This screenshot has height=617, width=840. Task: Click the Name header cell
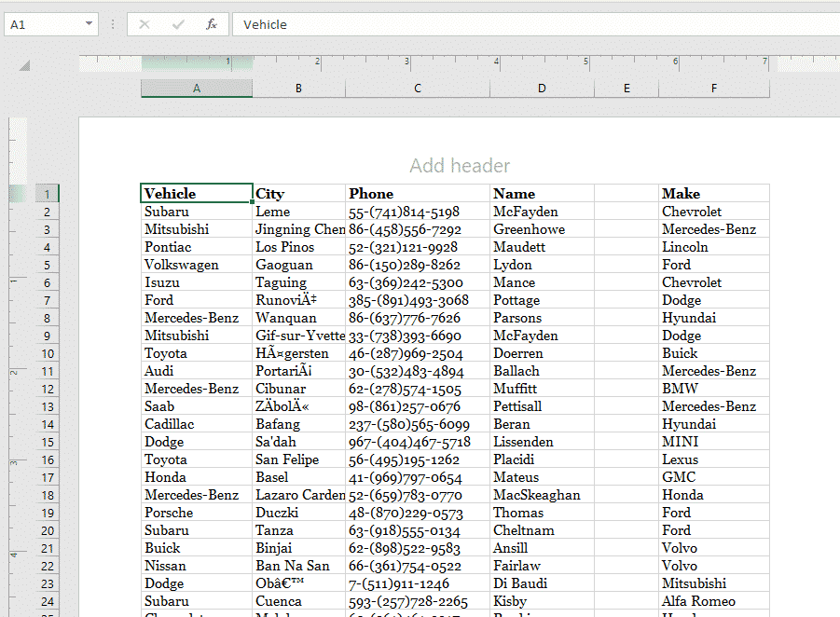pos(543,193)
